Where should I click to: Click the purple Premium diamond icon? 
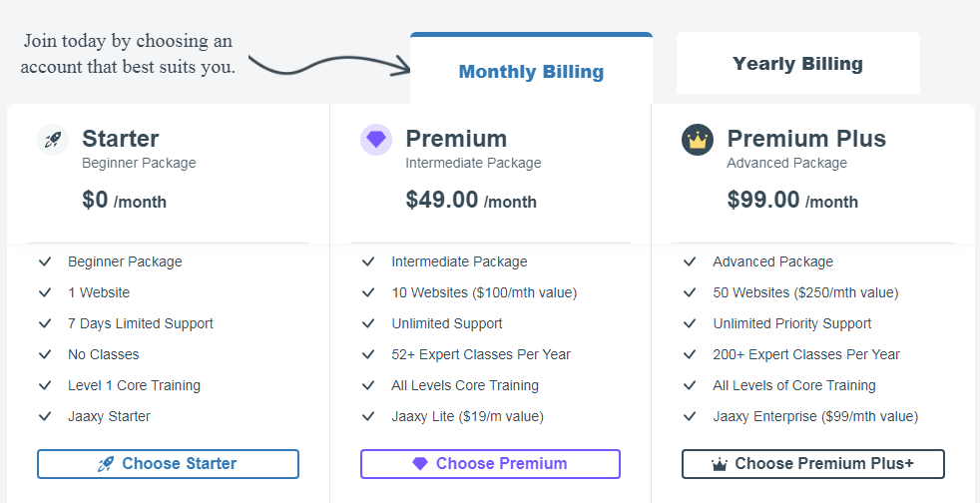pyautogui.click(x=376, y=140)
